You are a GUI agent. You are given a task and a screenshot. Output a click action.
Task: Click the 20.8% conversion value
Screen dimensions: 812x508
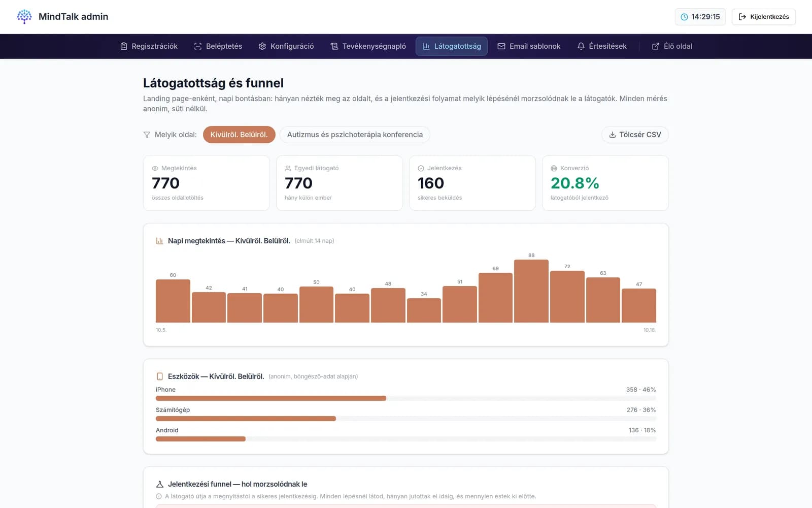[x=575, y=183]
